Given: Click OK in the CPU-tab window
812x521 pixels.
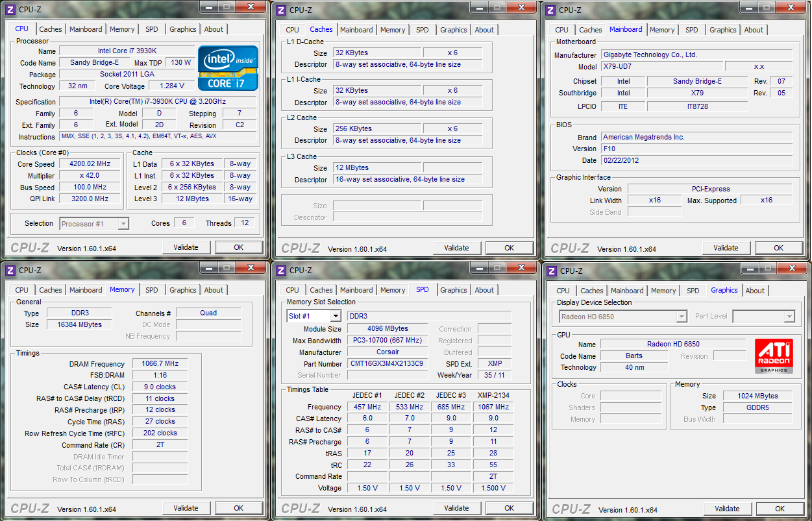Looking at the screenshot, I should click(239, 247).
